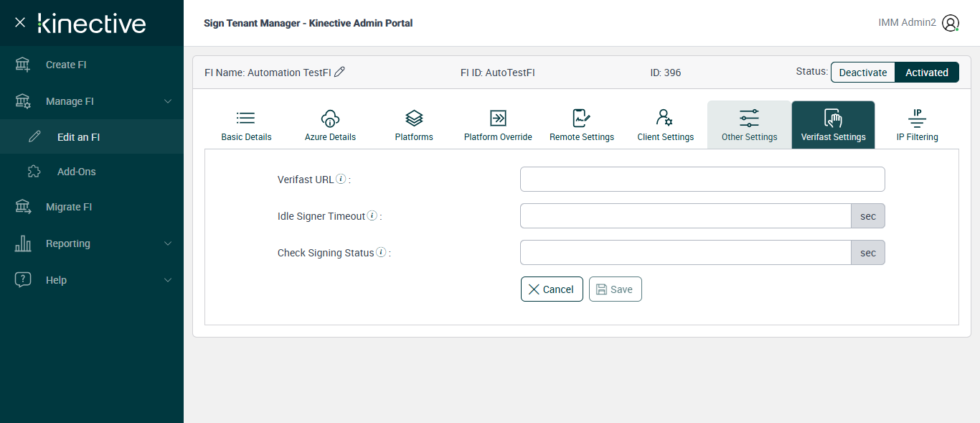Screen dimensions: 980x423
Task: Open the Platform Override tab
Action: [498, 125]
